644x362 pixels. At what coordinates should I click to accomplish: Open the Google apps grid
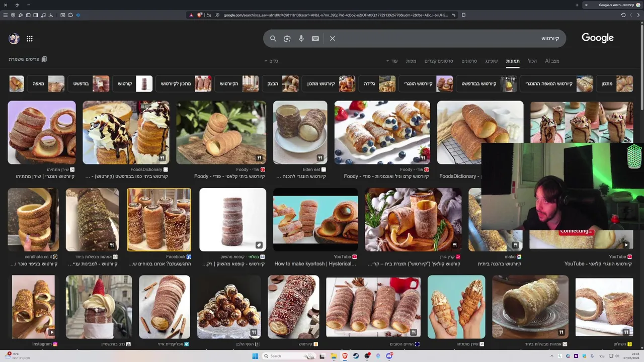pos(30,38)
